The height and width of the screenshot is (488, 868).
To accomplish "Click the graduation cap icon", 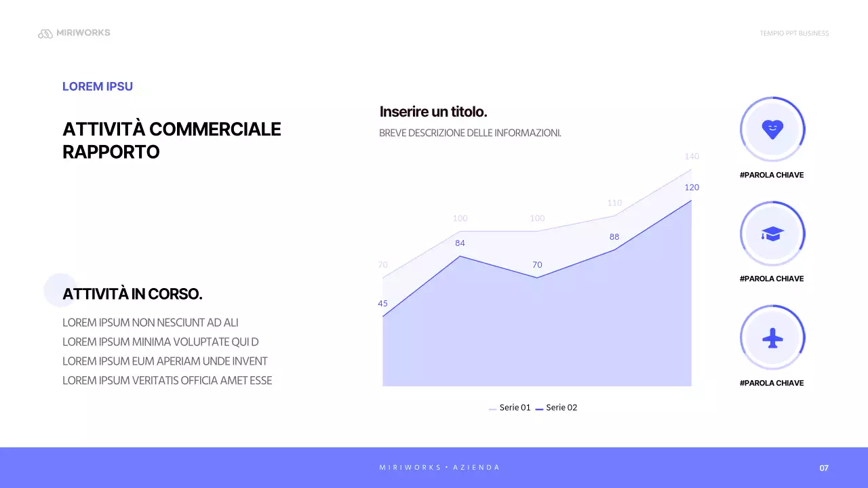I will pyautogui.click(x=772, y=234).
